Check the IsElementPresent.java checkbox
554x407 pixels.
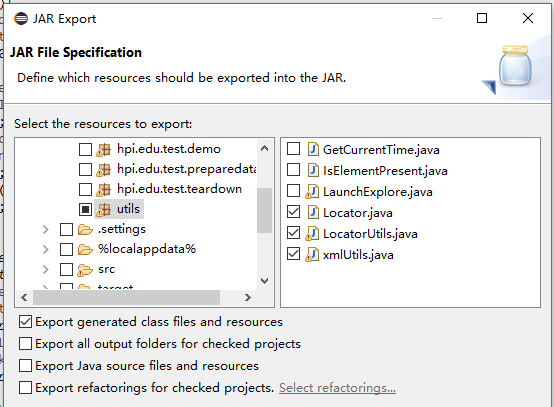(293, 170)
